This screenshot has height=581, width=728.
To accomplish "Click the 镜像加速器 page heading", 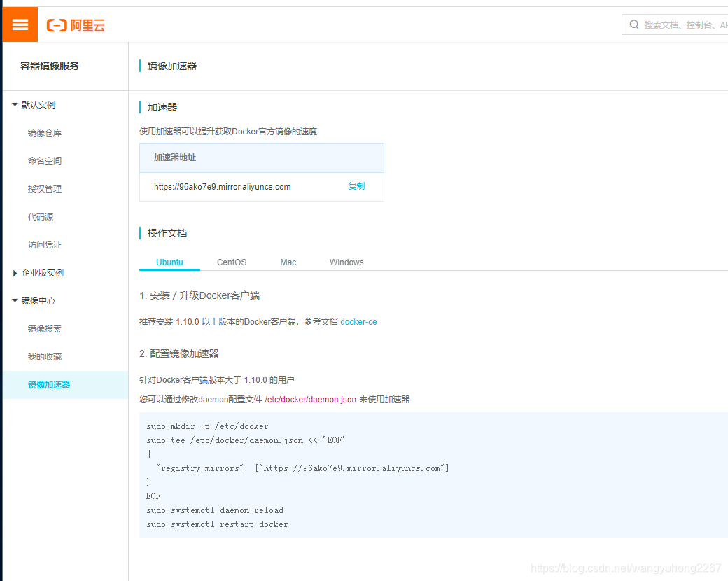I will tap(171, 66).
